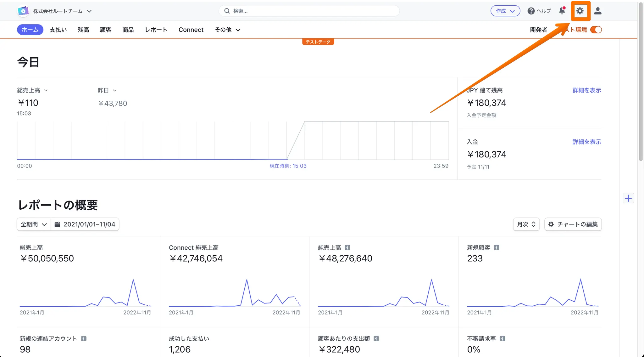Change the 月次 interval selector

[526, 224]
